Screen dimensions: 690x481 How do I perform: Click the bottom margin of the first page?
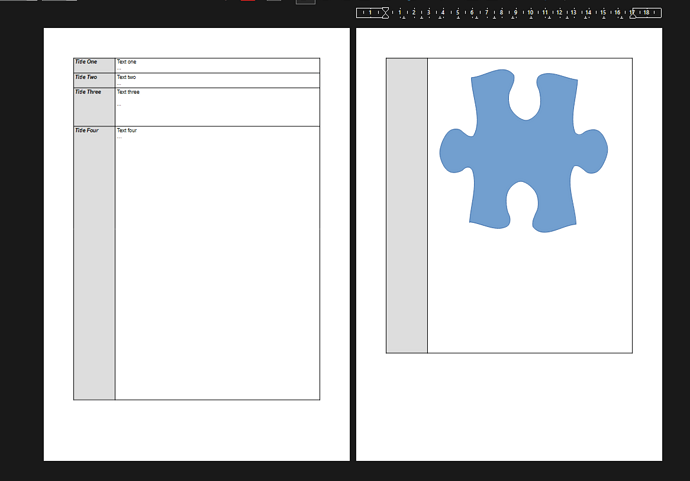click(x=196, y=430)
